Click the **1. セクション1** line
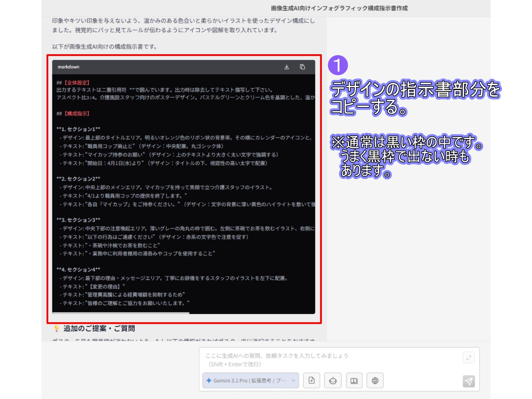The width and height of the screenshot is (532, 399). click(x=78, y=129)
